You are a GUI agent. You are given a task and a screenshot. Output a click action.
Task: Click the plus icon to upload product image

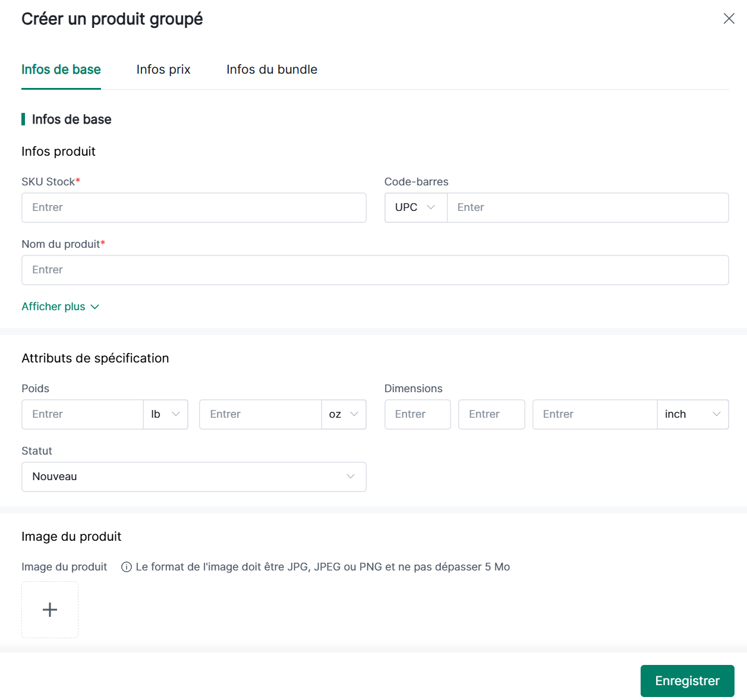[50, 610]
